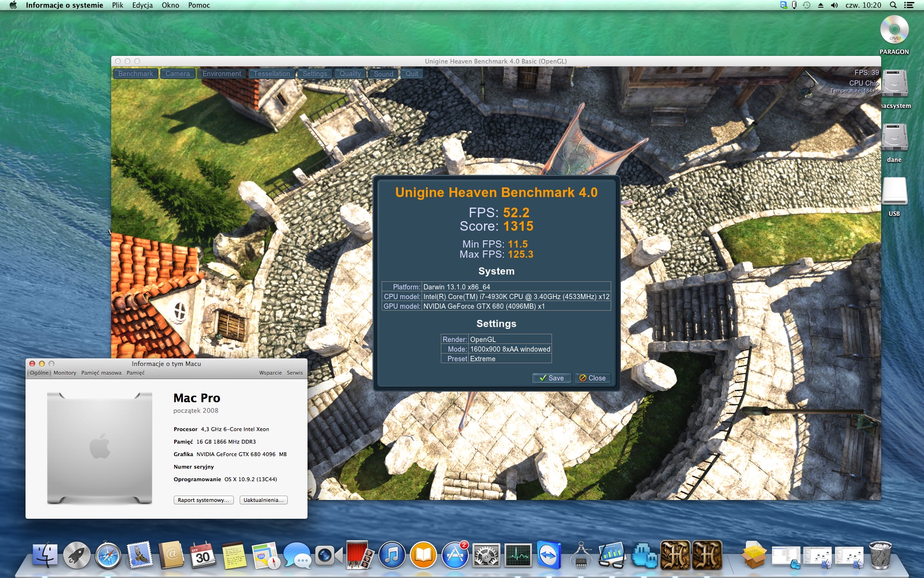The image size is (924, 578).
Task: Open the yellow Notes icon in dock
Action: (x=234, y=555)
